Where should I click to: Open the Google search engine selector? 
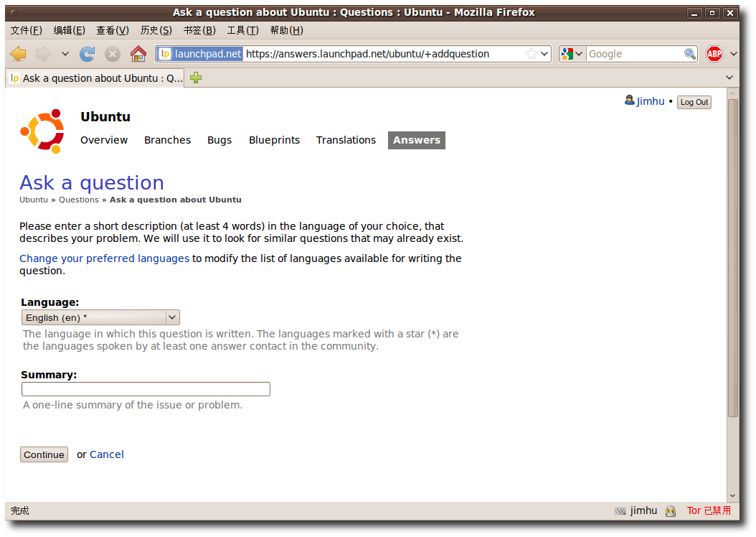click(572, 54)
